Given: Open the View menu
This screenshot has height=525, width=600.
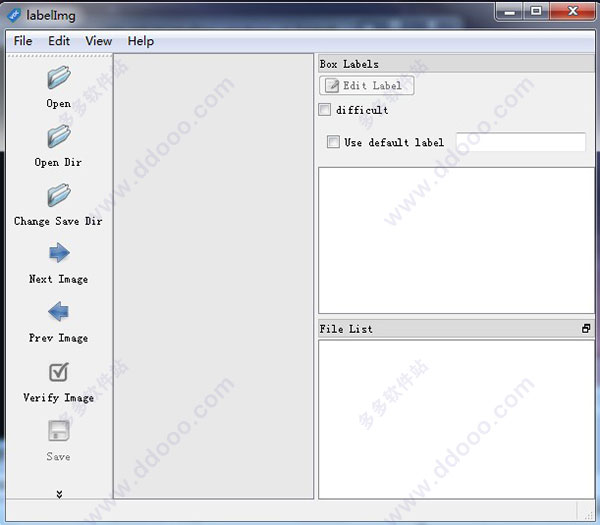Looking at the screenshot, I should [99, 41].
